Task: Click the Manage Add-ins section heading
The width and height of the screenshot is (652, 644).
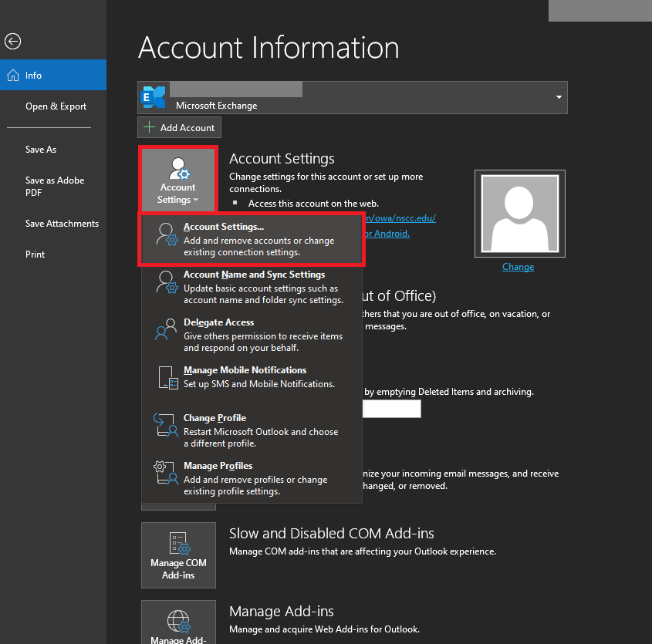Action: [x=282, y=612]
